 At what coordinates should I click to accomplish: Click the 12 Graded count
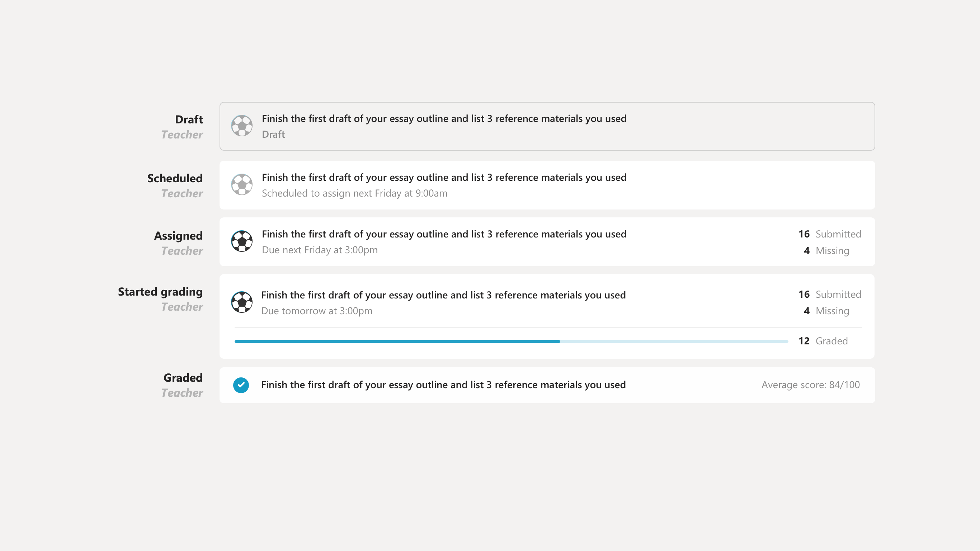coord(823,341)
